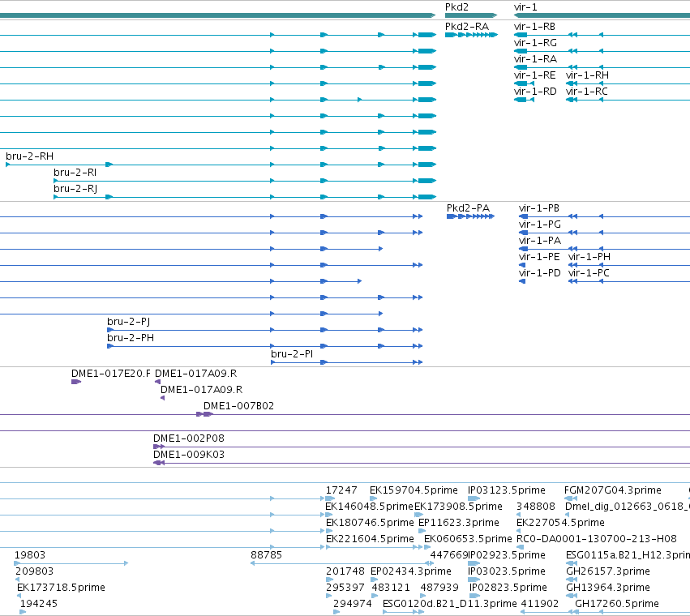Click protein label vir-1-PC
The height and width of the screenshot is (616, 690).
click(x=589, y=273)
